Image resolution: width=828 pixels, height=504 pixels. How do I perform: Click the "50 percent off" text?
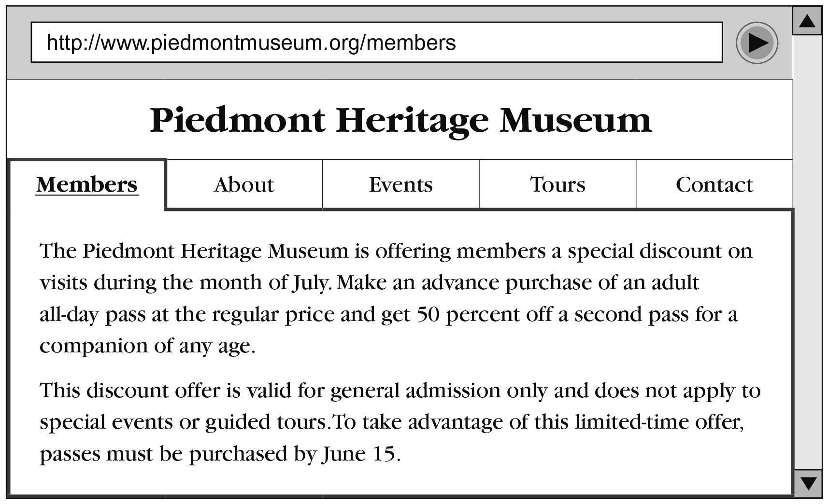(x=477, y=314)
